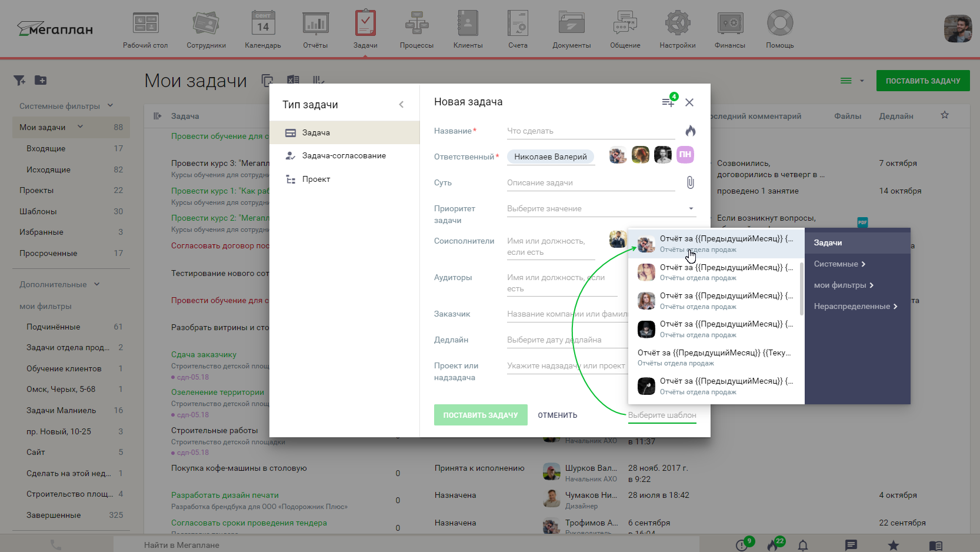The height and width of the screenshot is (552, 980).
Task: Open the Календарь section
Action: pos(263,29)
